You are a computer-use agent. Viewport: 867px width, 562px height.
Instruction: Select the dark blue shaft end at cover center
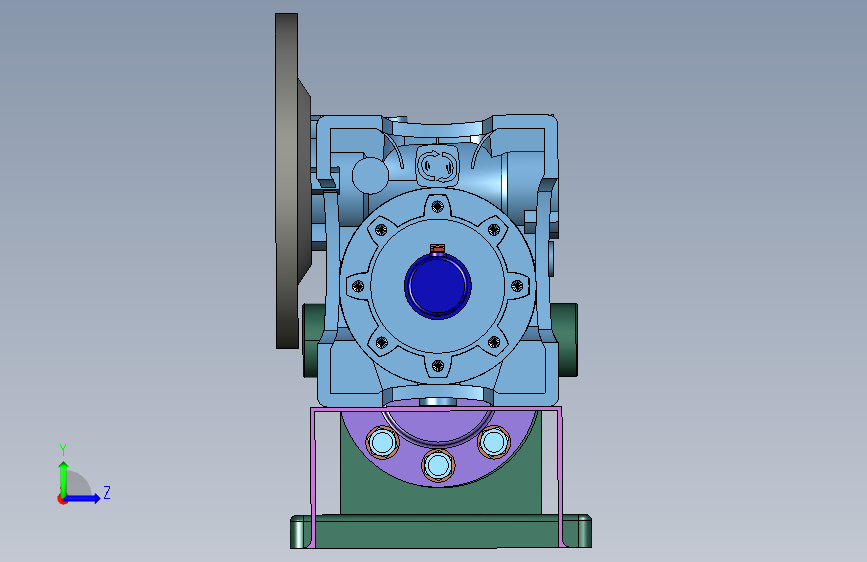coord(438,287)
